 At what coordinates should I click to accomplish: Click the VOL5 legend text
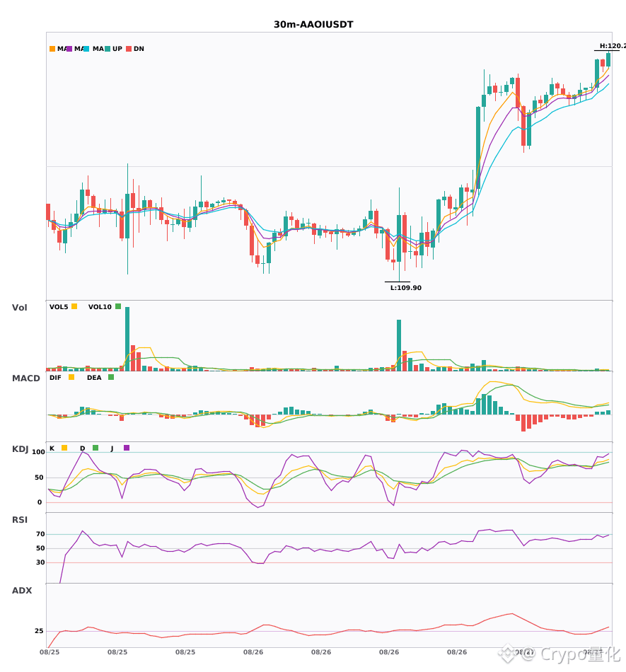tap(59, 307)
